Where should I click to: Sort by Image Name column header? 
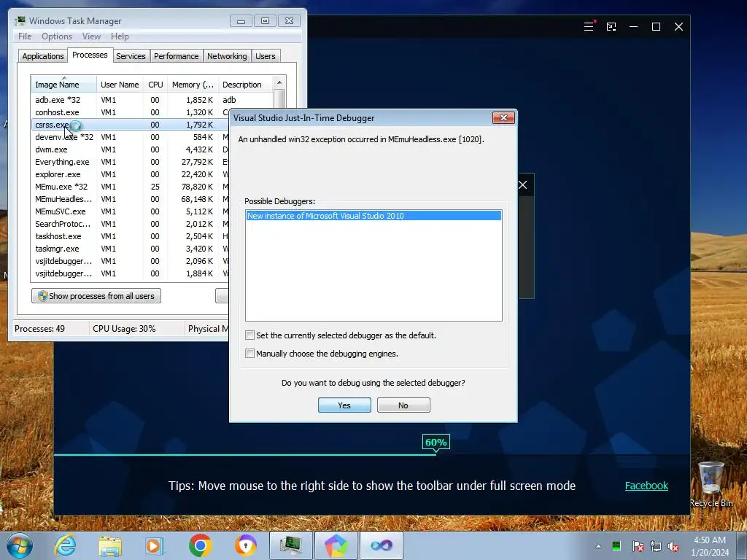pyautogui.click(x=64, y=85)
